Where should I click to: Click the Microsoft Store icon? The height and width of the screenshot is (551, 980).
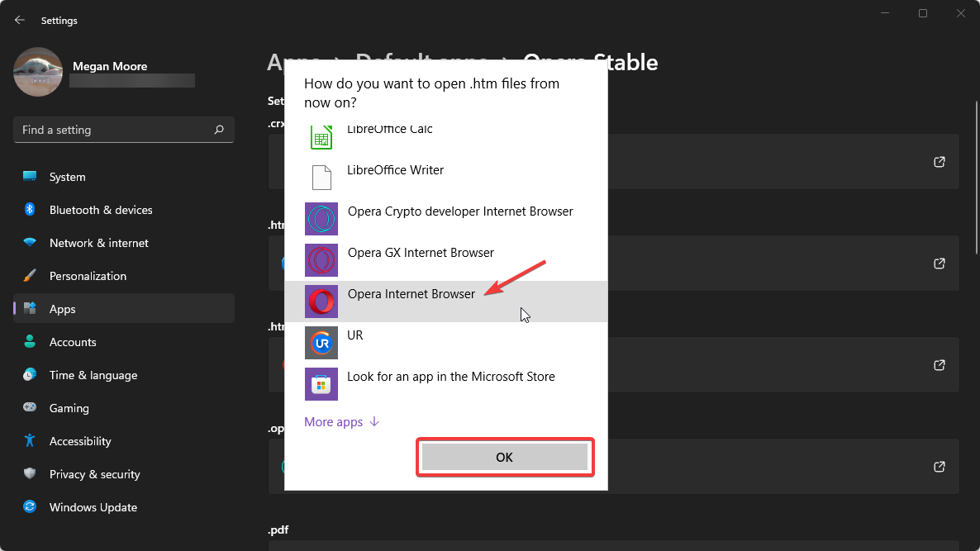(x=321, y=383)
